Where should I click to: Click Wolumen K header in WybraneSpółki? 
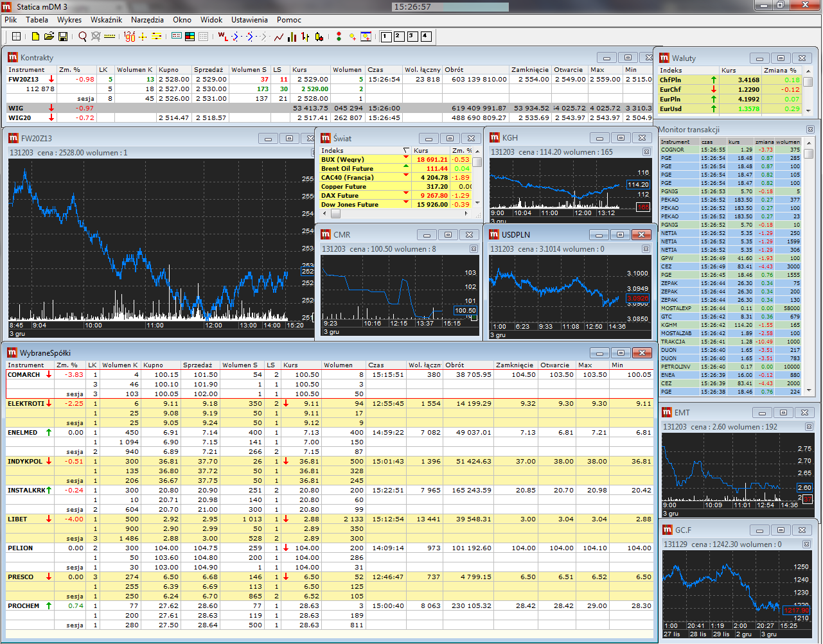(x=120, y=365)
